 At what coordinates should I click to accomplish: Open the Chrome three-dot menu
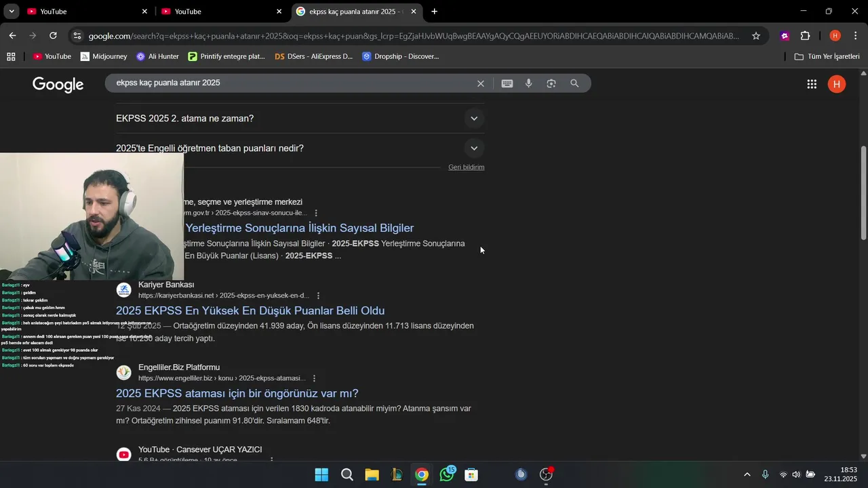coord(855,36)
